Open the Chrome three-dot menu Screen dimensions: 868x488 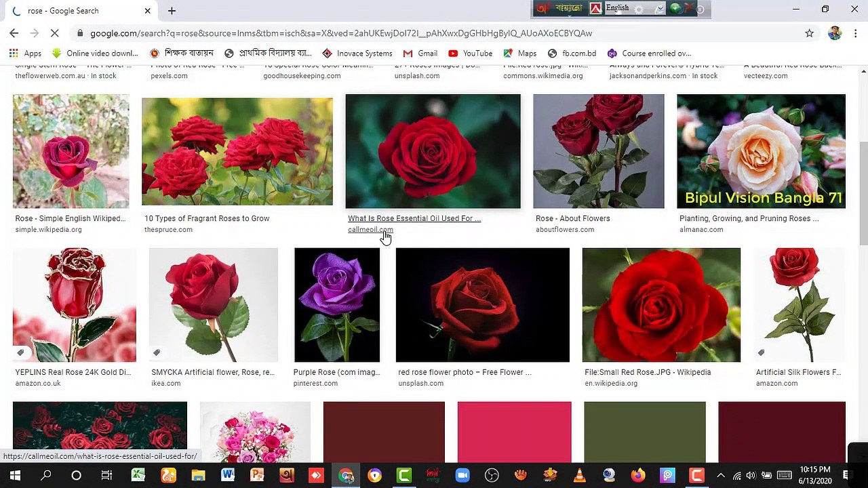[x=856, y=33]
